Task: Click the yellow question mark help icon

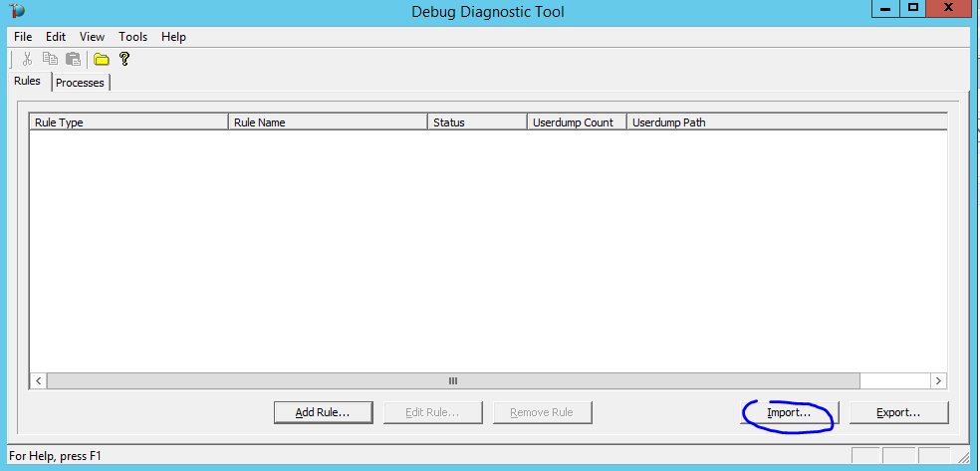Action: (124, 59)
